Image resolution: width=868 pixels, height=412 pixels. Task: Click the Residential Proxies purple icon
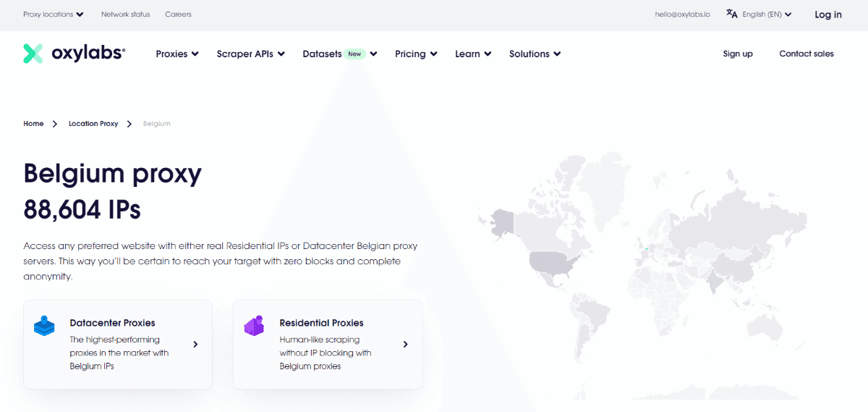click(x=255, y=325)
